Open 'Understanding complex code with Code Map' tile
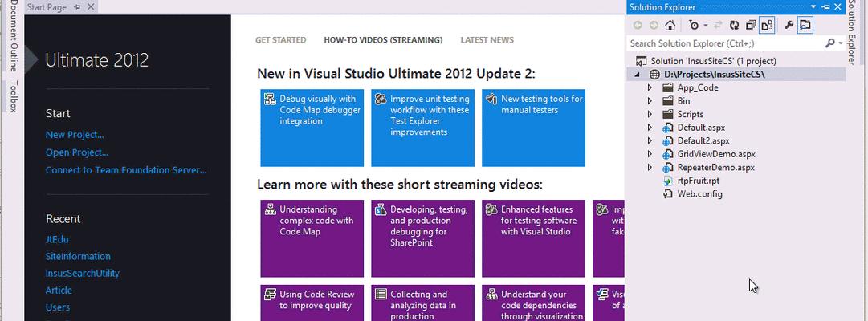This screenshot has width=868, height=321. (312, 238)
